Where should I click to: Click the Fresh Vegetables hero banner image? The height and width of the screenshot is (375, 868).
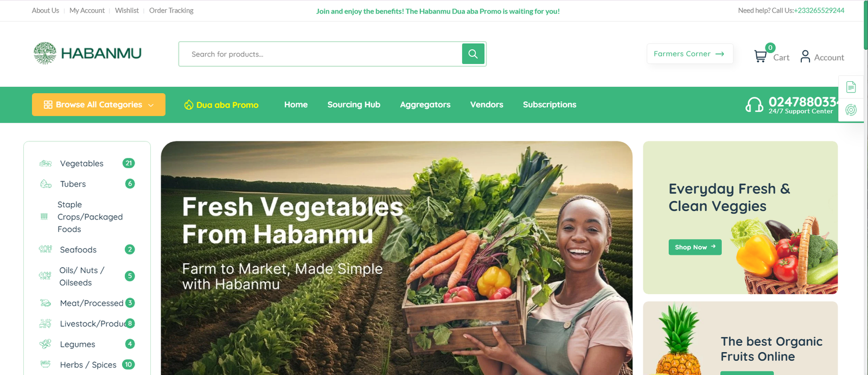tap(397, 258)
